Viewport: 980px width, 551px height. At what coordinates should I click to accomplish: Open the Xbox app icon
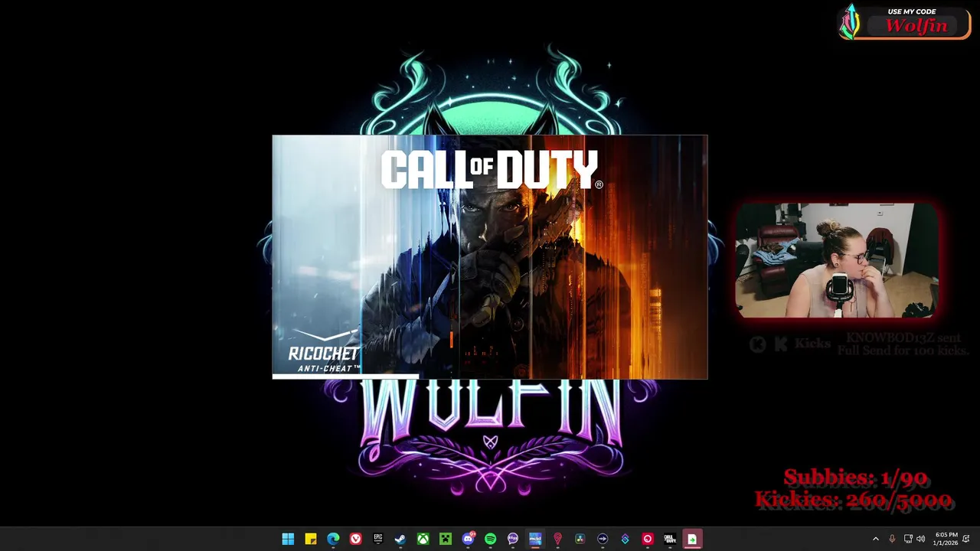[423, 539]
